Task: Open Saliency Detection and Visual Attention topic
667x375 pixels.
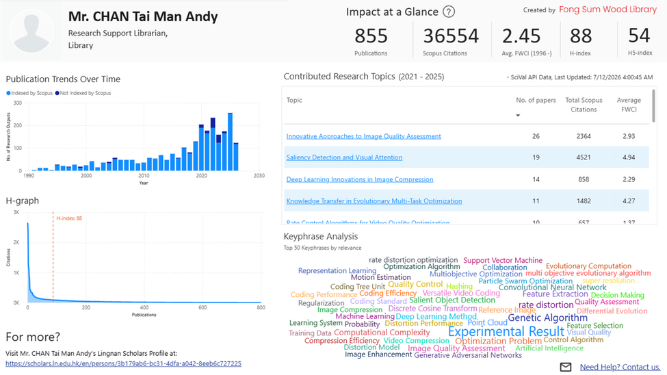Action: pyautogui.click(x=344, y=157)
